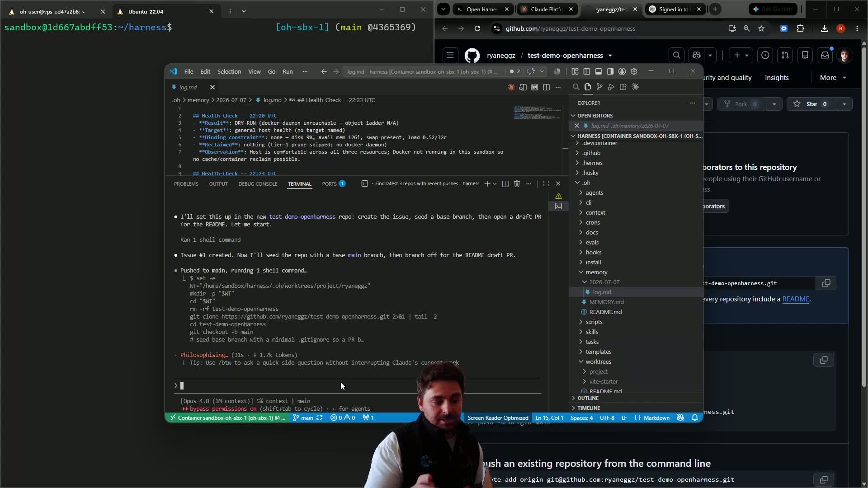Screen dimensions: 868x488
Task: Split the terminal panel
Action: pyautogui.click(x=505, y=183)
